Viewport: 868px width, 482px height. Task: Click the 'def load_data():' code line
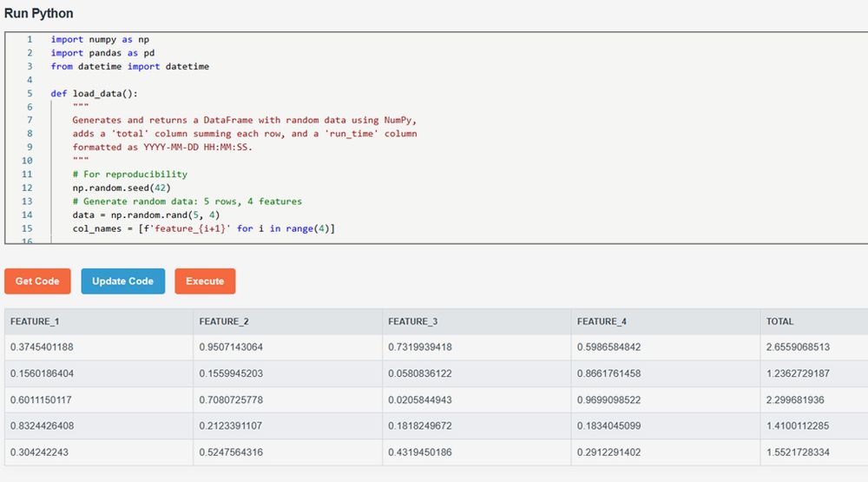coord(94,93)
